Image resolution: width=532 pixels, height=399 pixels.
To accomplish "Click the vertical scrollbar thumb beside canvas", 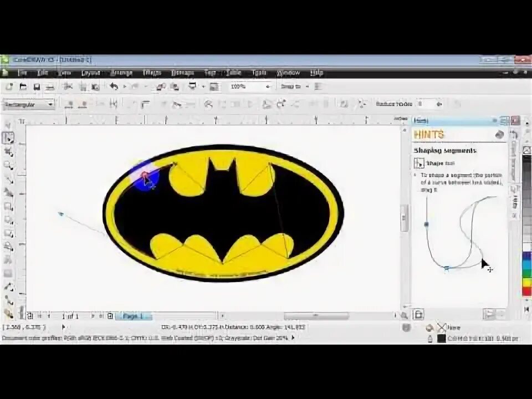I will pyautogui.click(x=404, y=218).
